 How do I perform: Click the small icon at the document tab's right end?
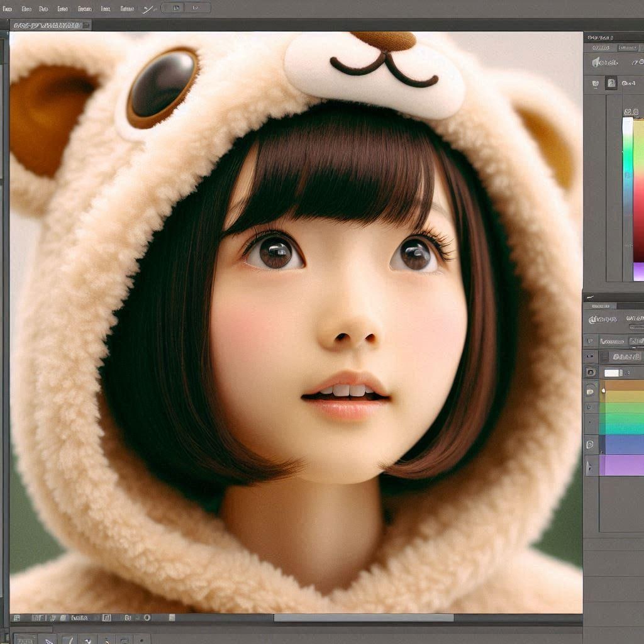[x=86, y=25]
